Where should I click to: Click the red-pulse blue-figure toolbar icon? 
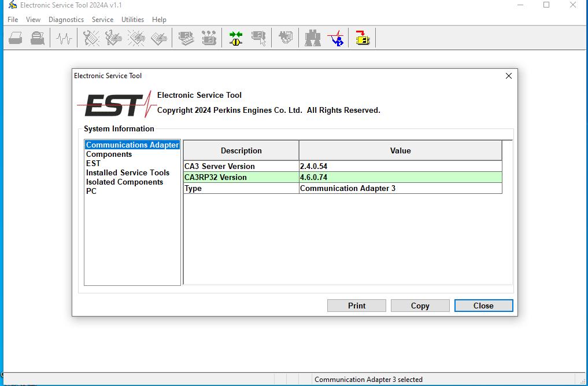pos(335,38)
